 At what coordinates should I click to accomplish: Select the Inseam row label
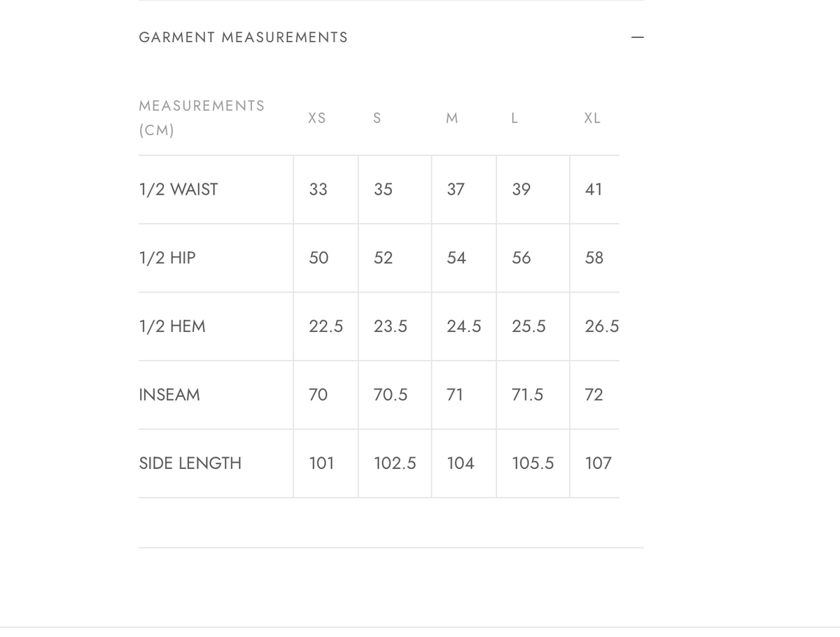pos(169,395)
